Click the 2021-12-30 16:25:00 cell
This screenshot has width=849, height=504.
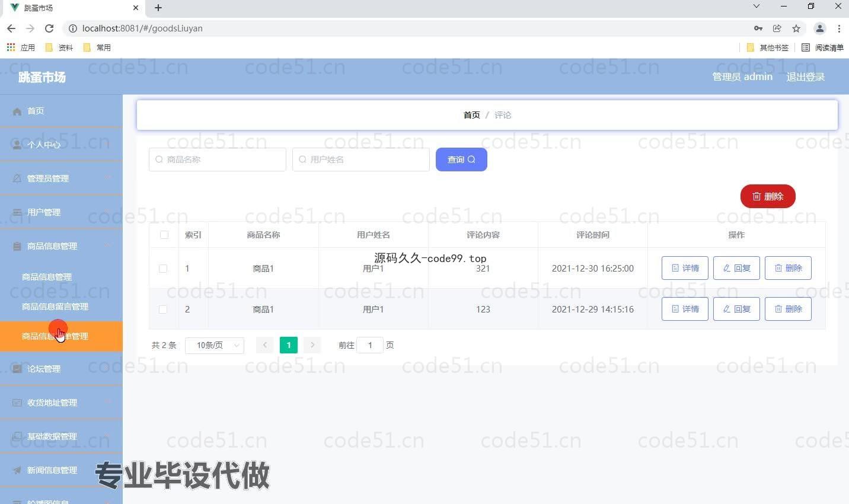[x=593, y=269]
